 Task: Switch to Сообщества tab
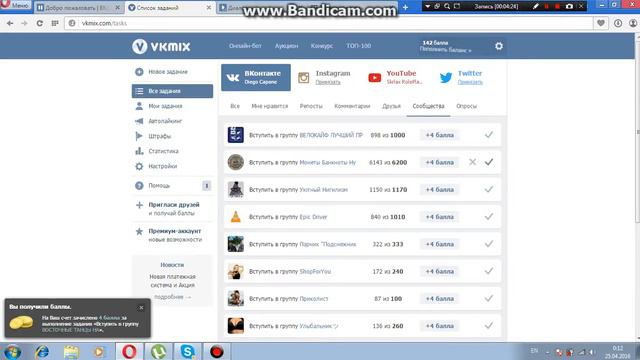(x=428, y=106)
